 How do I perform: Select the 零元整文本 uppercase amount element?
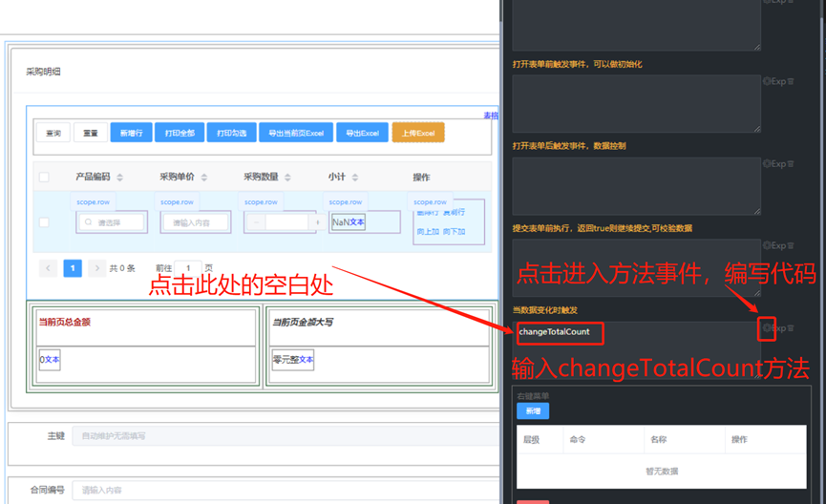click(x=293, y=360)
